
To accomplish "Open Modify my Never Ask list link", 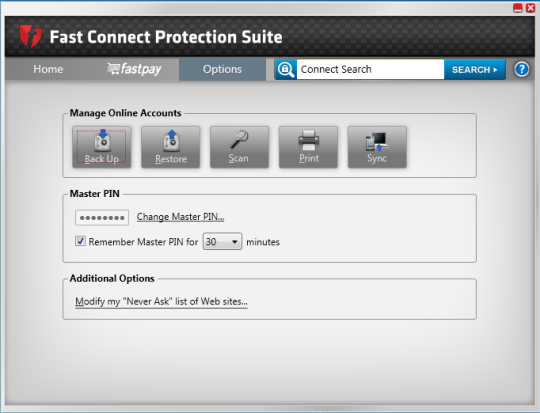I will [x=161, y=301].
